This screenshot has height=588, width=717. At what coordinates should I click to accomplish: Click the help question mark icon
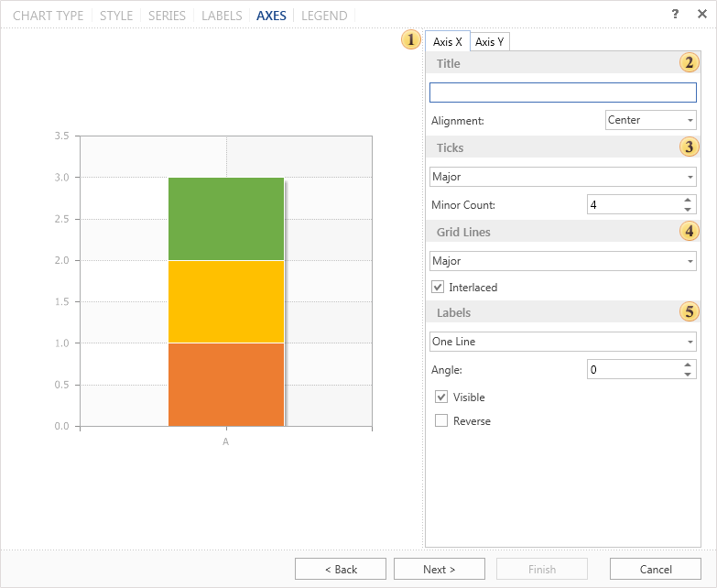[x=675, y=15]
